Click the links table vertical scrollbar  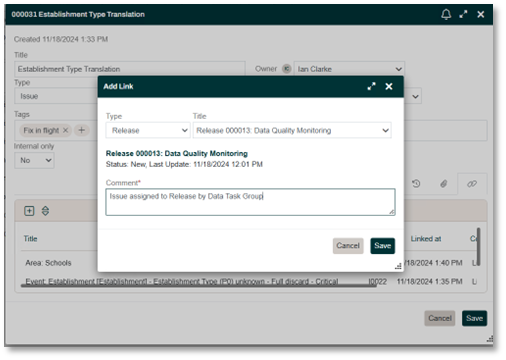coord(479,247)
